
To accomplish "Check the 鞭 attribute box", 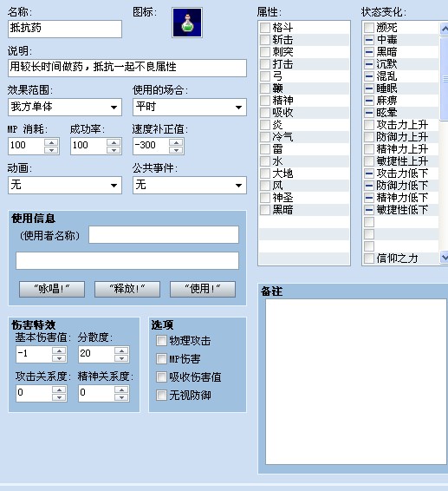I will pyautogui.click(x=265, y=88).
